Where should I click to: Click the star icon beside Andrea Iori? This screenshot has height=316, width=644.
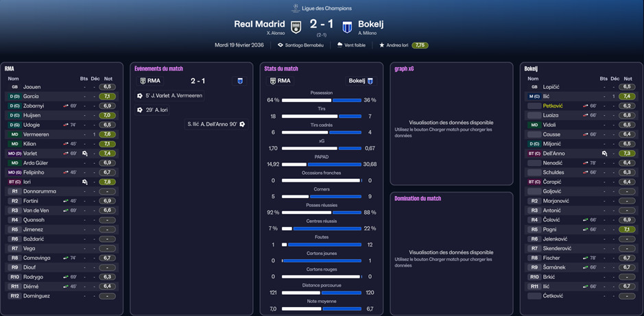(382, 45)
